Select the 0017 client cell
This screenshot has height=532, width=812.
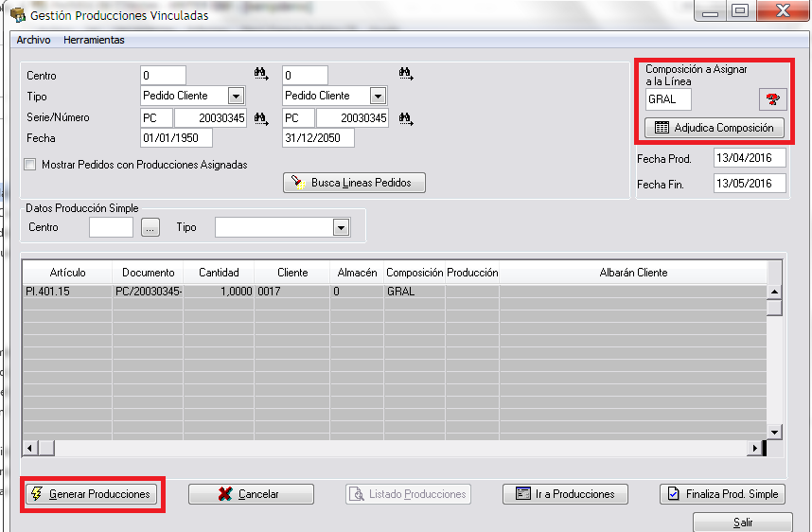[292, 292]
